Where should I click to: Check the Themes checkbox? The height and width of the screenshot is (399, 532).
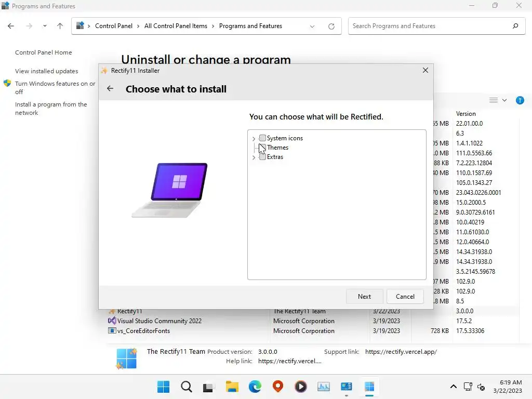pos(262,147)
